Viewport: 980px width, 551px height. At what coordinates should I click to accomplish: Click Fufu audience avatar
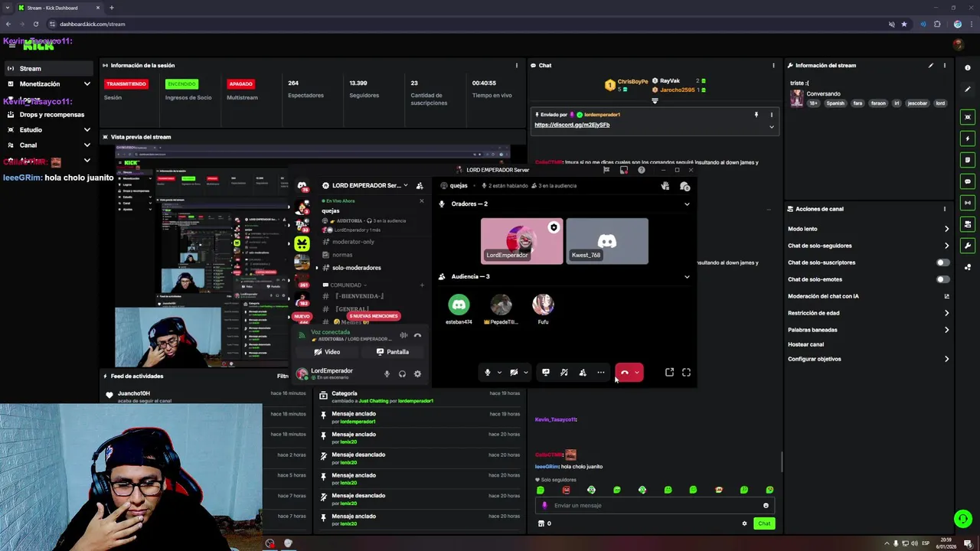tap(543, 305)
